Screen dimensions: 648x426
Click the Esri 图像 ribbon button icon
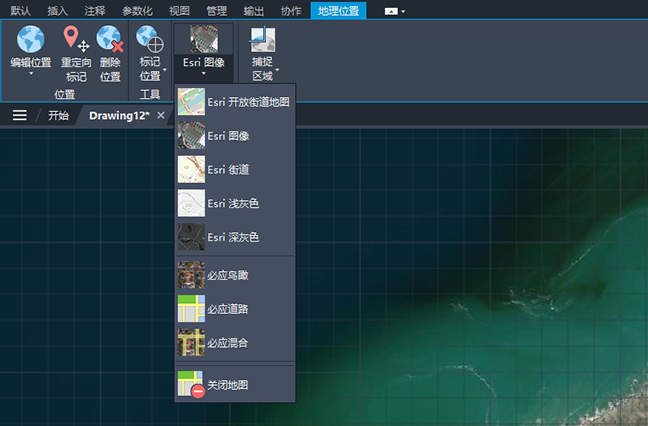pos(204,39)
